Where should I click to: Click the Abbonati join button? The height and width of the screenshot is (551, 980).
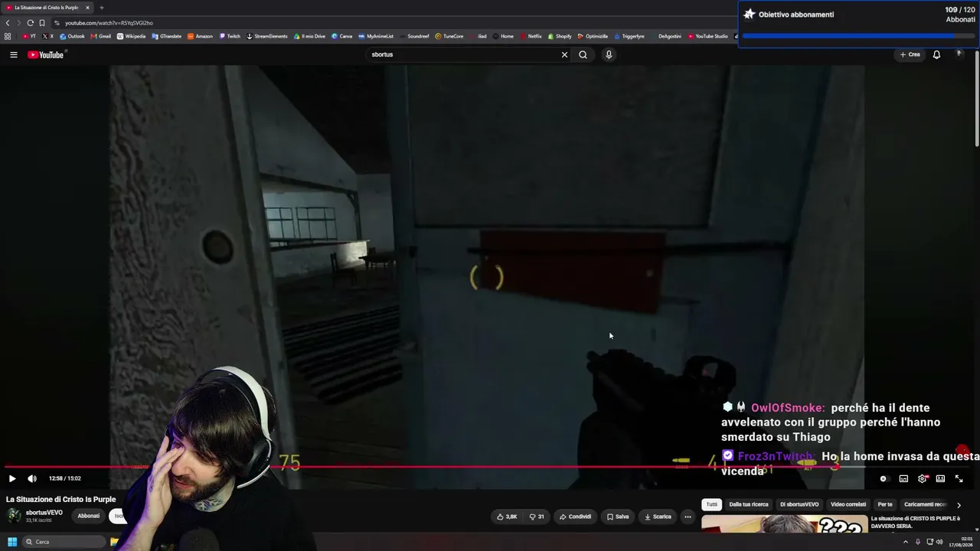(x=88, y=516)
